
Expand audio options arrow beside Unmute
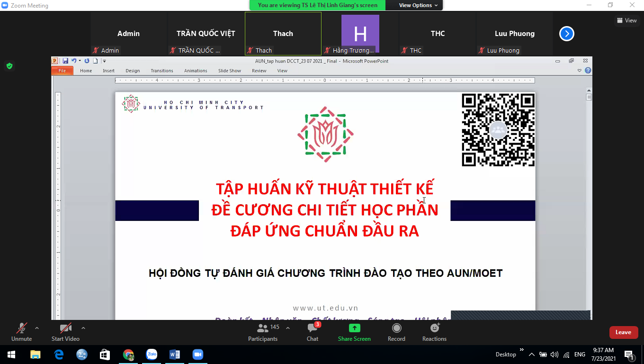coord(37,328)
